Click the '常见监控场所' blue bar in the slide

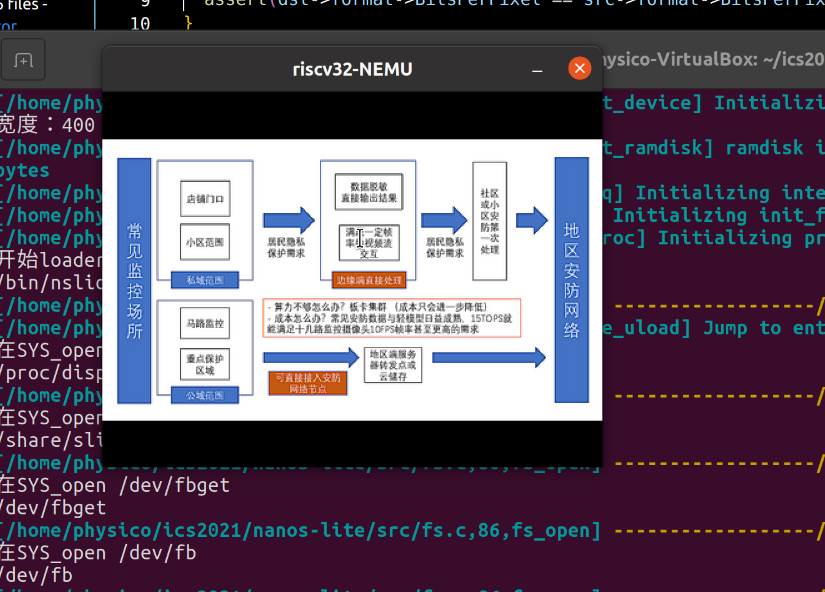point(134,281)
